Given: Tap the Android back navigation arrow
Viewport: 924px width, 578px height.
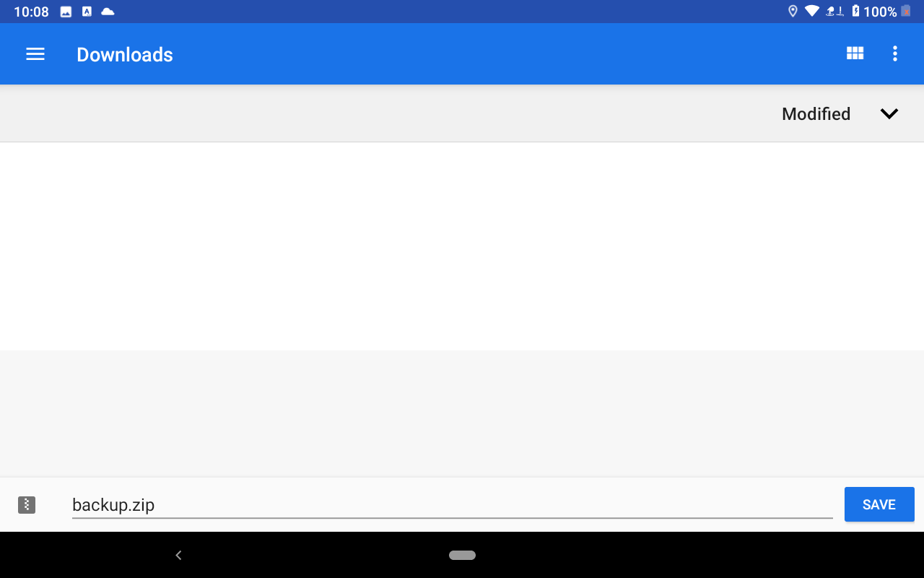Looking at the screenshot, I should click(178, 555).
